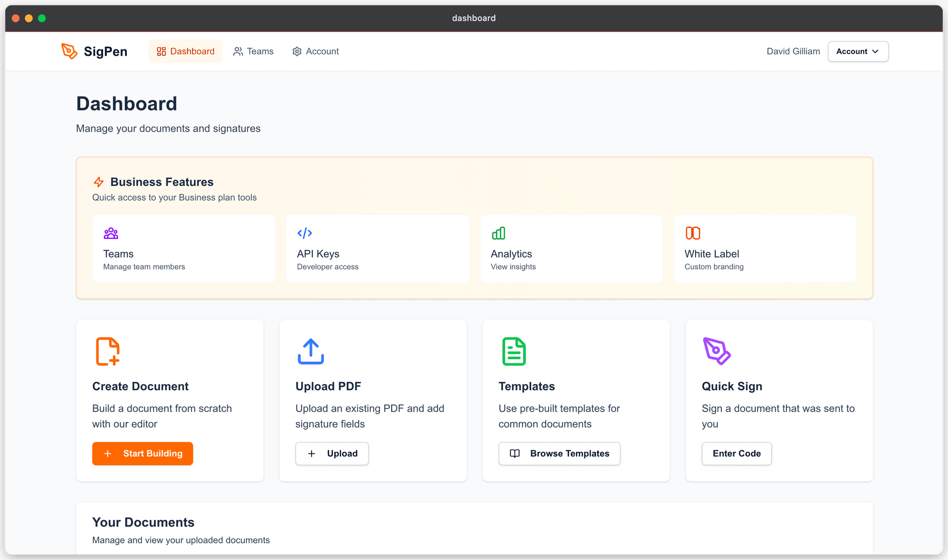
Task: Click the SigPen logo icon
Action: click(69, 51)
